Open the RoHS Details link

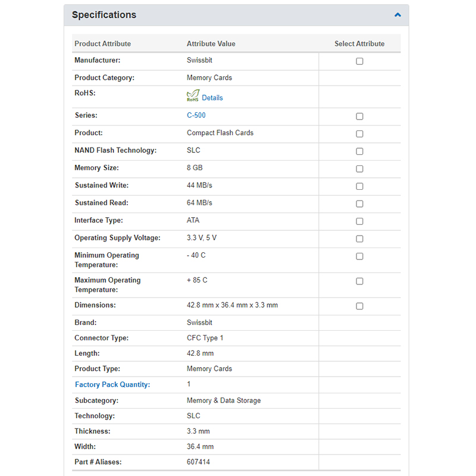212,98
